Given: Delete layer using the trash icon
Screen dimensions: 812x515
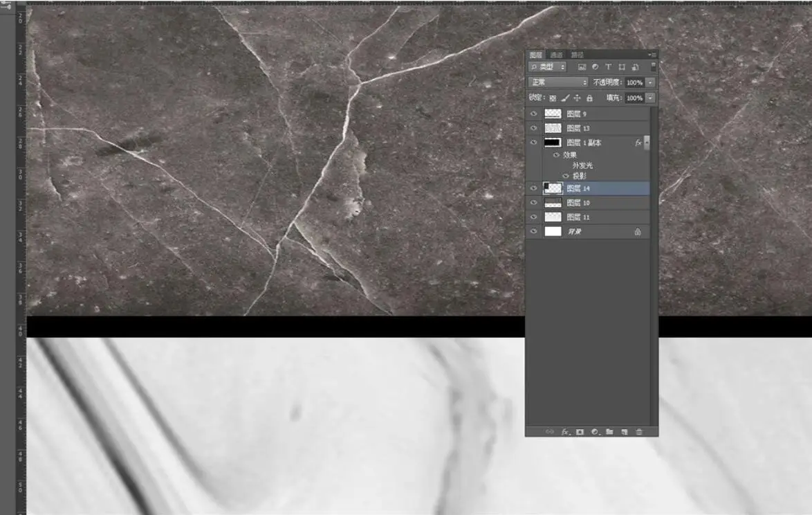Looking at the screenshot, I should click(639, 432).
